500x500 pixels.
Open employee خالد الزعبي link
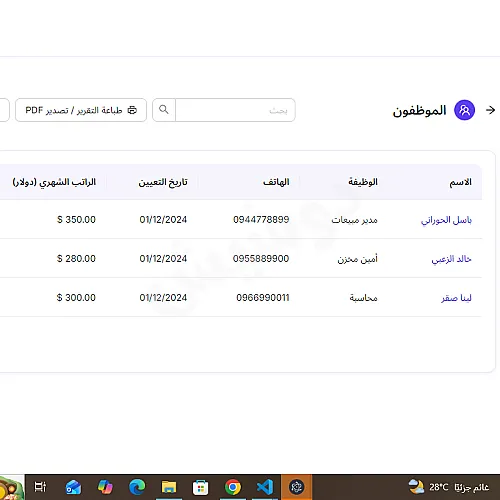(x=451, y=259)
